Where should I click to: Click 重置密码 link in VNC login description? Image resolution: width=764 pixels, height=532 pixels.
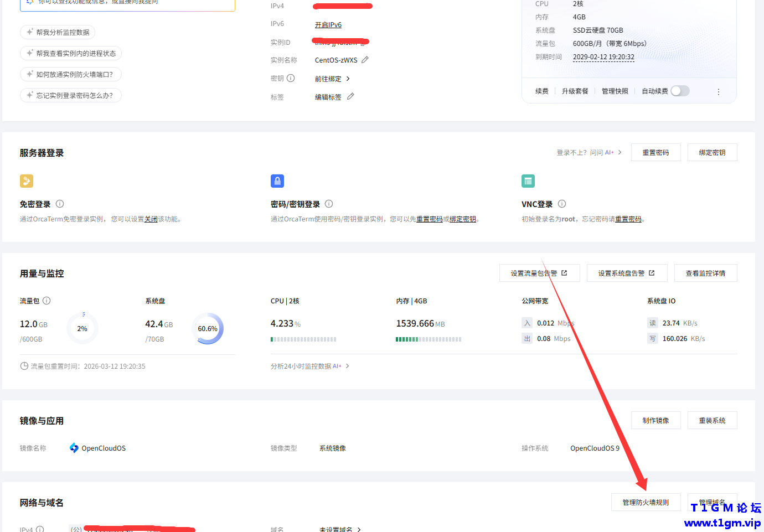[x=628, y=219]
